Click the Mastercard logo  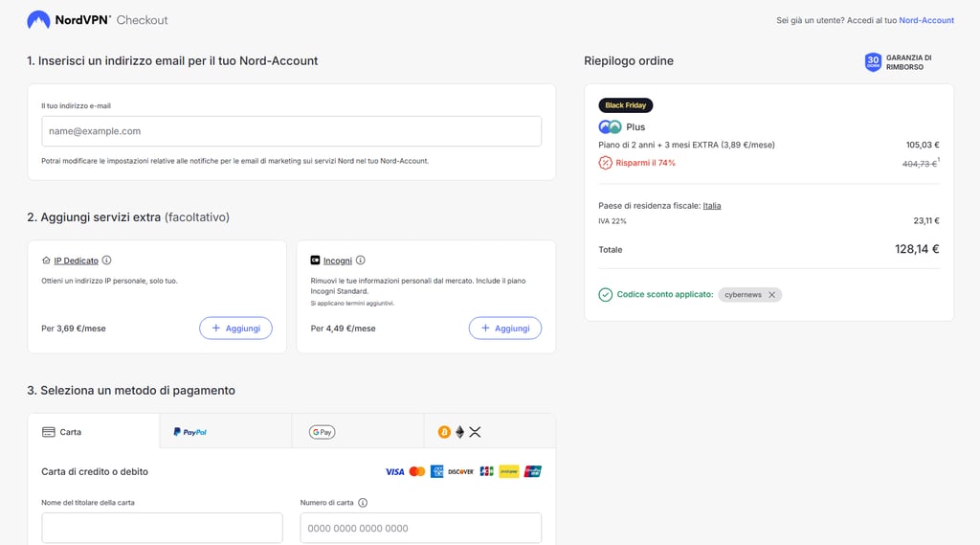click(417, 471)
